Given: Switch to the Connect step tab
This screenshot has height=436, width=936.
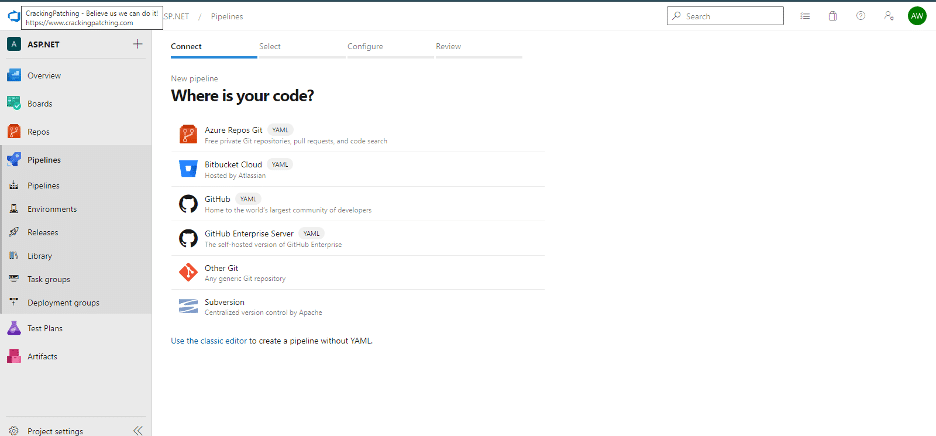Looking at the screenshot, I should (214, 47).
